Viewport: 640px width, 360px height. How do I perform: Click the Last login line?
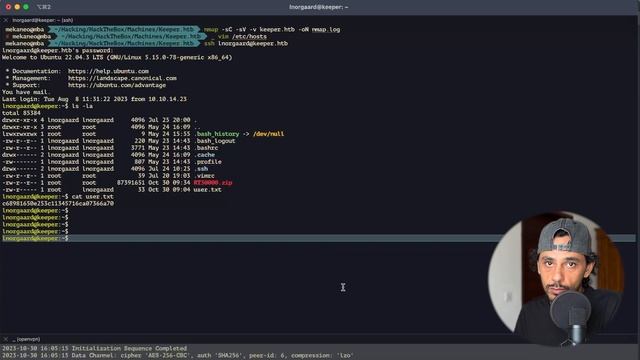pyautogui.click(x=94, y=99)
